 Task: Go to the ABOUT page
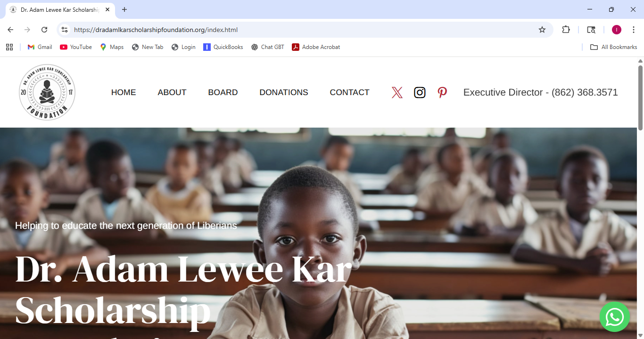click(x=172, y=92)
